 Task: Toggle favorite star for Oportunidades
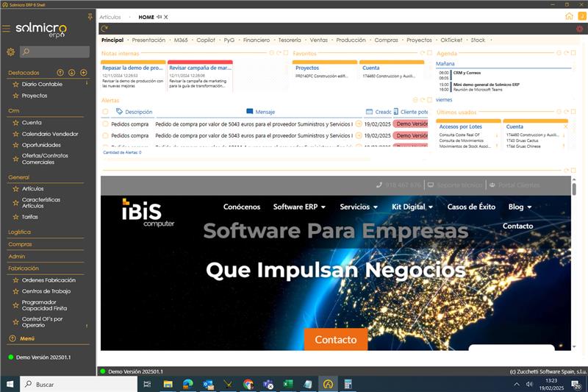pyautogui.click(x=15, y=145)
